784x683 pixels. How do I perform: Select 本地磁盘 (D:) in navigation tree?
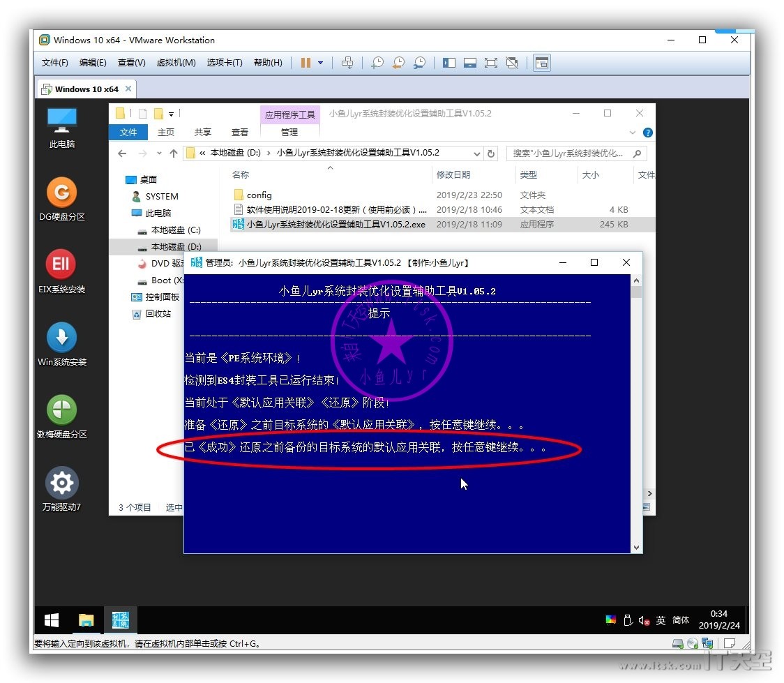[169, 246]
